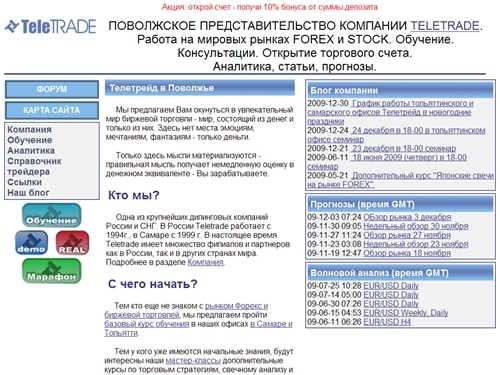Select Обучение in the side menu

tap(30, 140)
